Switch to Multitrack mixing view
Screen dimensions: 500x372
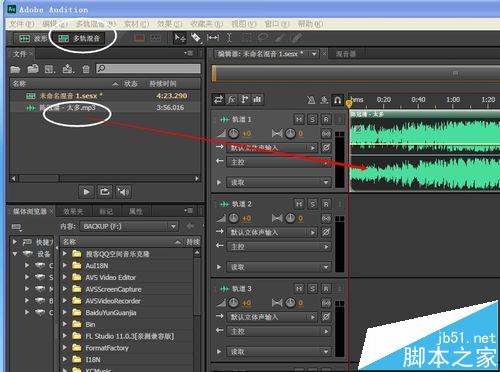(x=79, y=39)
